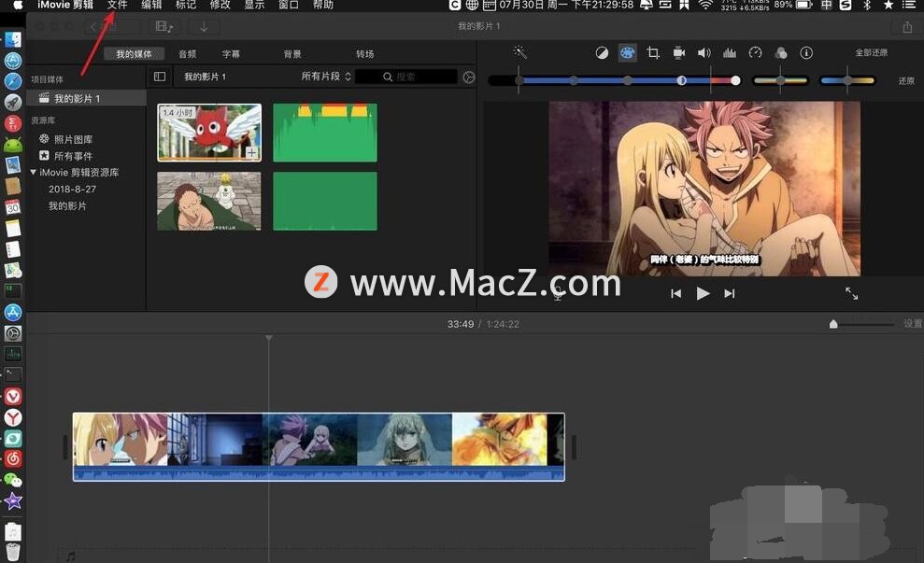The height and width of the screenshot is (563, 924).
Task: Select the green audio clip with yellow peaks
Action: pyautogui.click(x=325, y=134)
